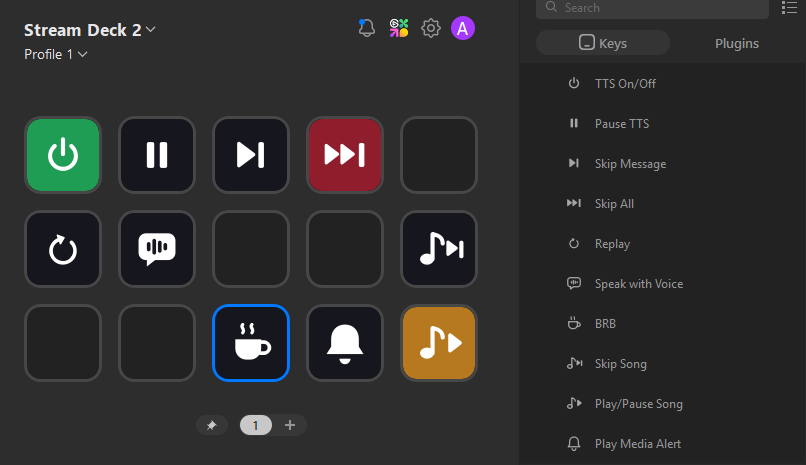806x465 pixels.
Task: Click the Skip Song key on the grid
Action: 439,249
